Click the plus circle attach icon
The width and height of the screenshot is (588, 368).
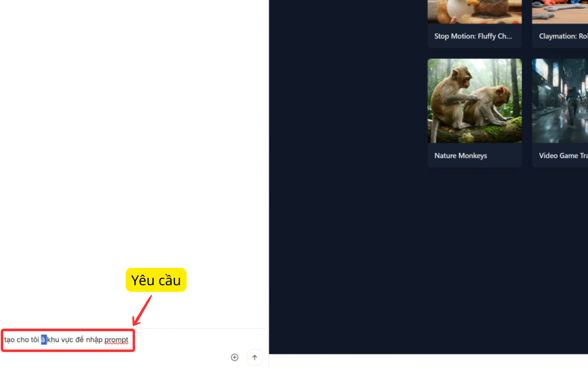click(x=234, y=357)
